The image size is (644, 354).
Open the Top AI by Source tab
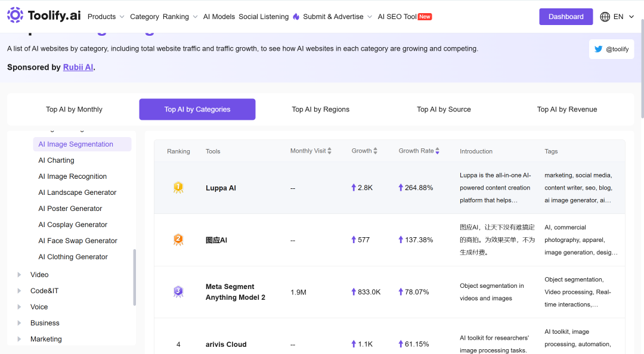pyautogui.click(x=444, y=109)
